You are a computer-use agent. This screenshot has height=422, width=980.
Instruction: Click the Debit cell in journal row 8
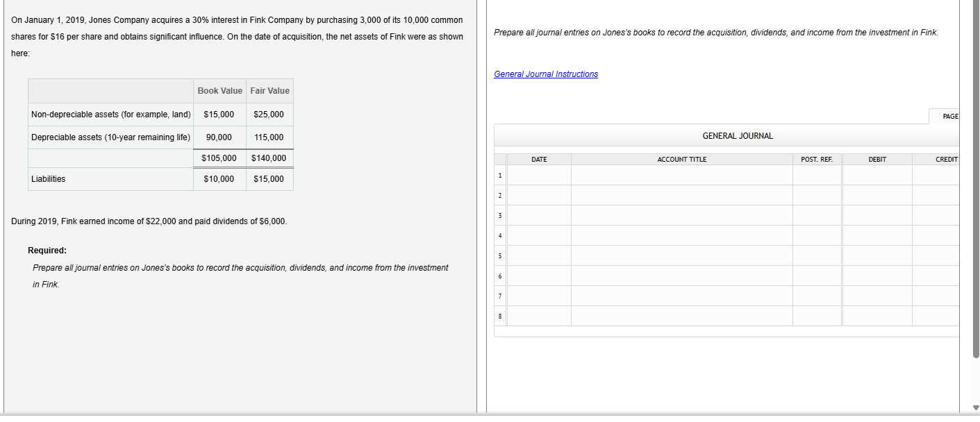[x=877, y=316]
